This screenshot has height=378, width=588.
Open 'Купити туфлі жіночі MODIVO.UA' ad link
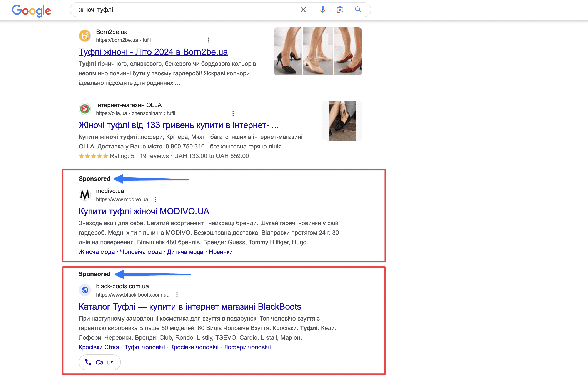(144, 211)
